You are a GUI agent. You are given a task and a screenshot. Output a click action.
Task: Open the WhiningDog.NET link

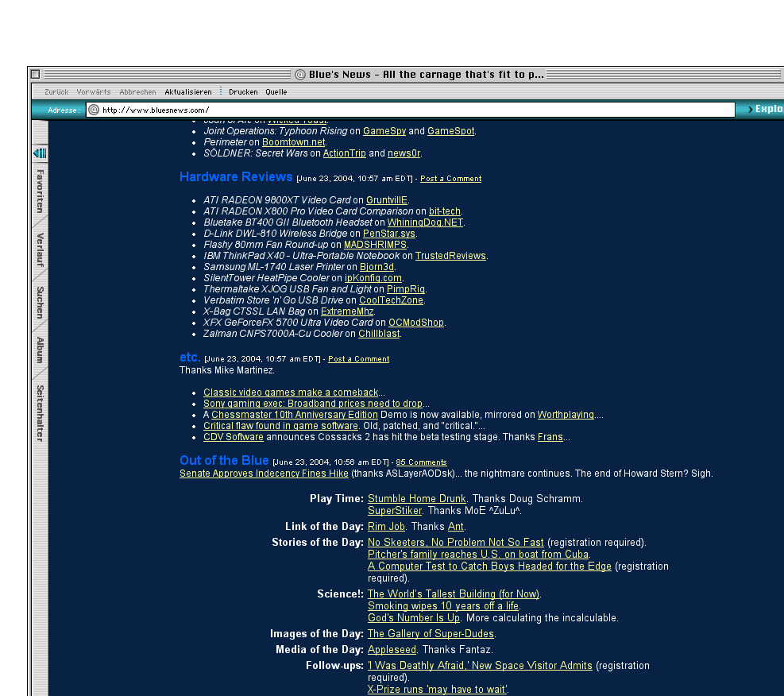pyautogui.click(x=425, y=222)
